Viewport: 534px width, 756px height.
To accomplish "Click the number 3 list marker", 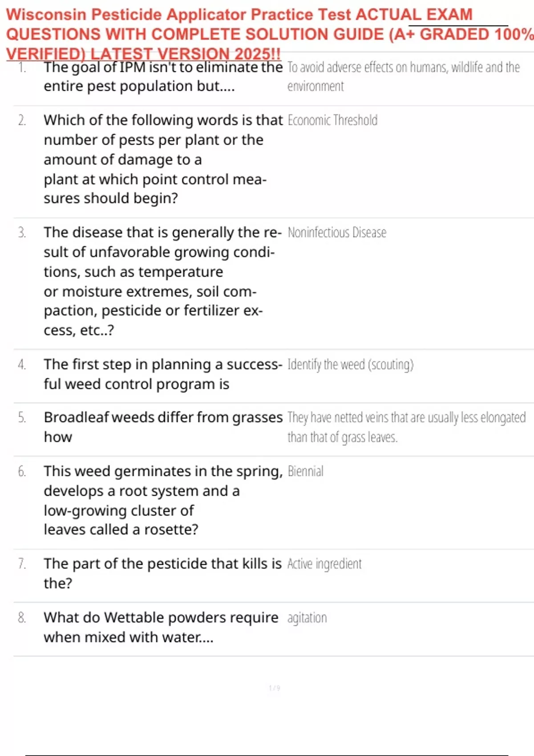I will click(22, 233).
